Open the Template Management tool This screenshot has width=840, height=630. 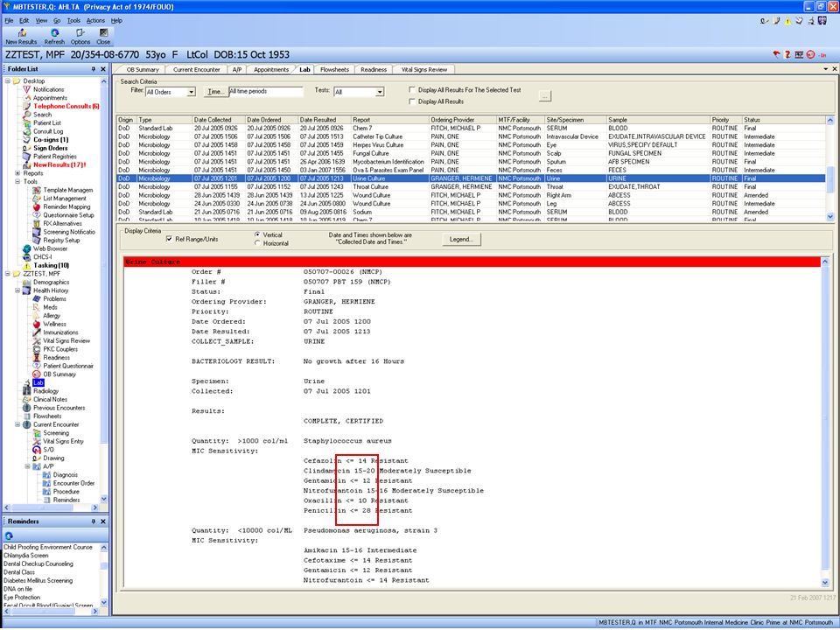pos(68,190)
